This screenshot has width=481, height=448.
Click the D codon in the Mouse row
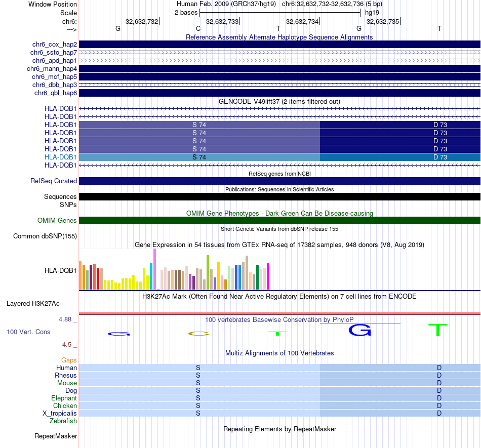point(439,383)
